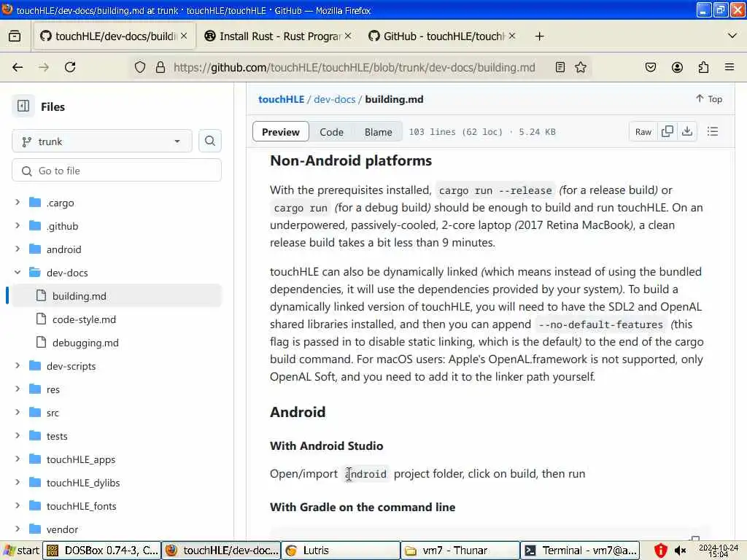Image resolution: width=747 pixels, height=560 pixels.
Task: Show site security padlock info
Action: pyautogui.click(x=160, y=67)
